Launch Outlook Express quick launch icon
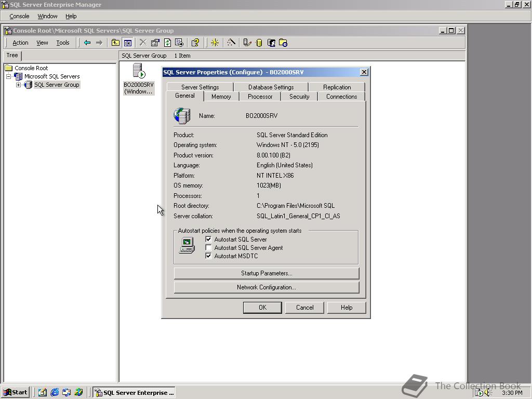The width and height of the screenshot is (532, 399). coord(66,393)
